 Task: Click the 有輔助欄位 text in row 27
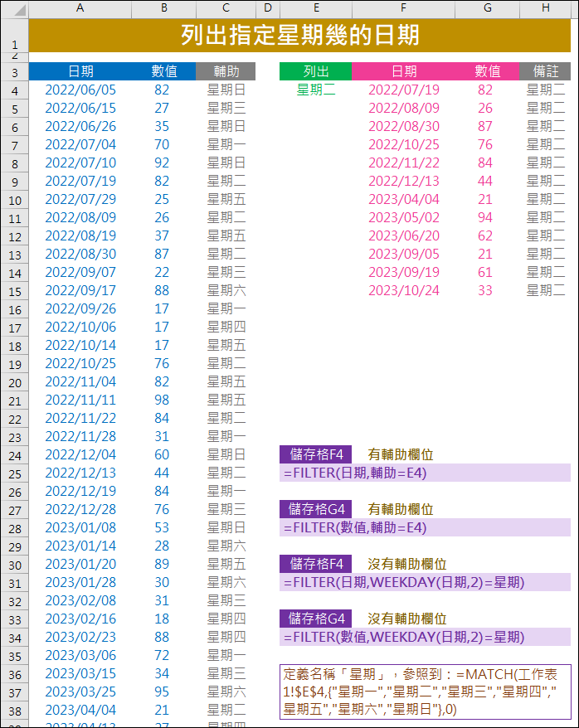point(400,509)
